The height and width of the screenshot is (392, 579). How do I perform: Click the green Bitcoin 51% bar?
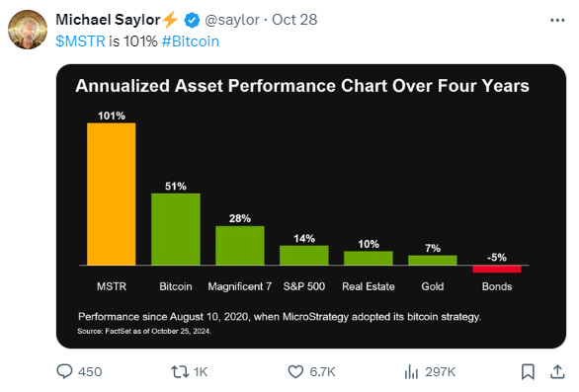tap(176, 229)
